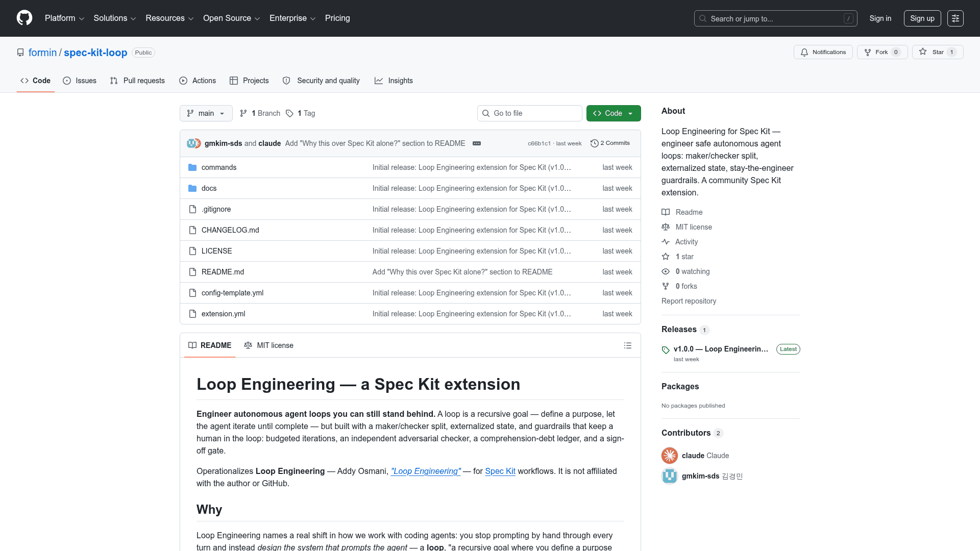Focus the Search or jump to field
The image size is (980, 551).
[775, 18]
